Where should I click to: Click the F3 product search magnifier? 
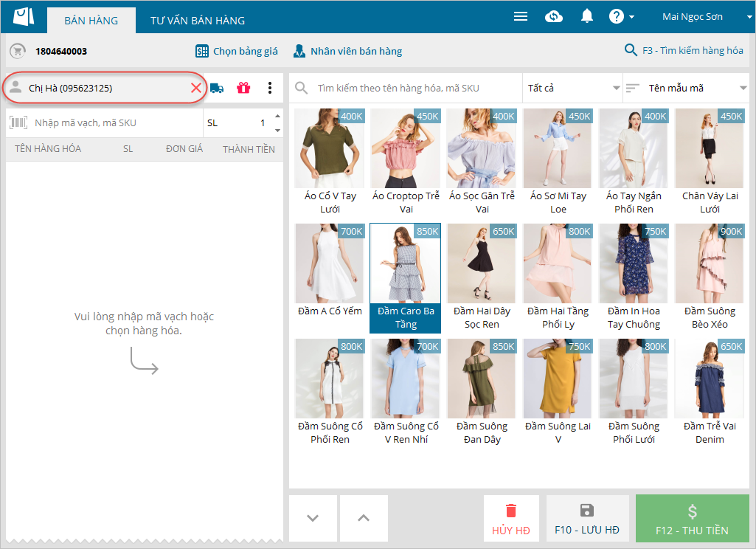click(631, 50)
